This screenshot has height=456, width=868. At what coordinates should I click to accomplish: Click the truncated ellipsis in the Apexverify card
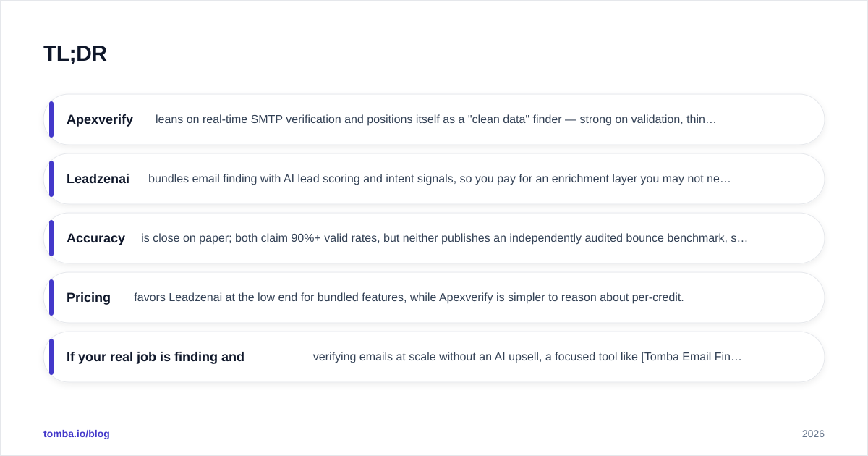tap(711, 120)
